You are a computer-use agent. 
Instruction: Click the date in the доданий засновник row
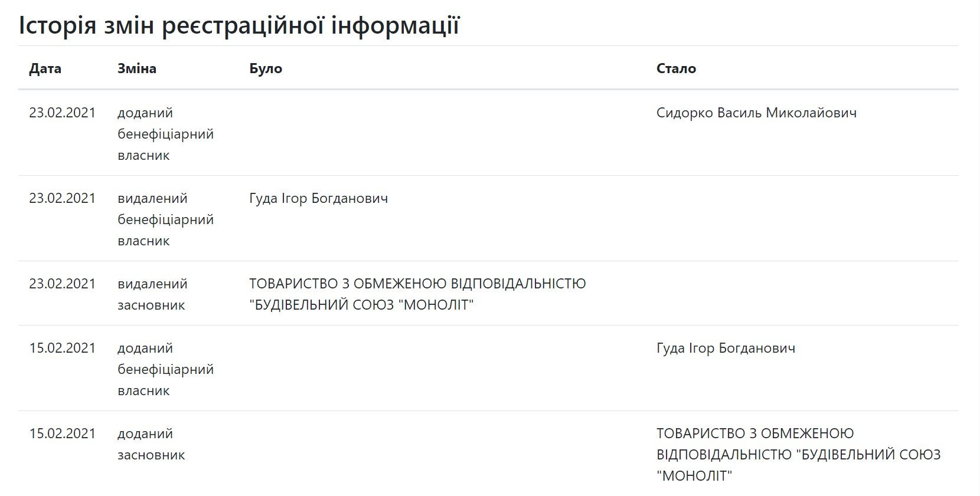click(x=62, y=433)
